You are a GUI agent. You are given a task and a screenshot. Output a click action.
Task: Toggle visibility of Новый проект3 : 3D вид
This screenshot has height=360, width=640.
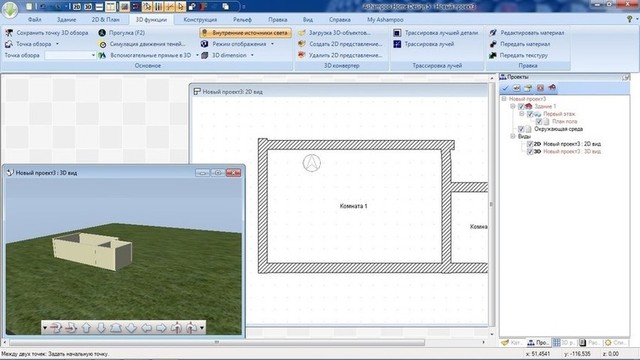point(530,151)
